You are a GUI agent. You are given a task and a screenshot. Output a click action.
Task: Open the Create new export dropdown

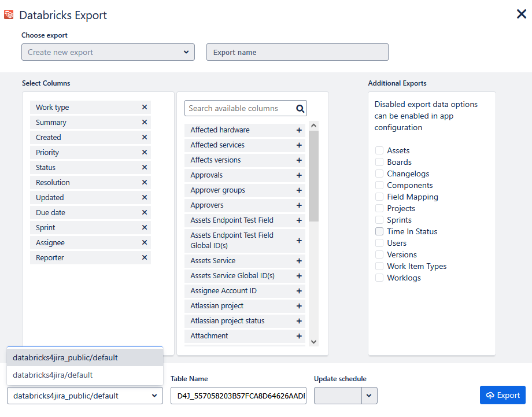108,52
